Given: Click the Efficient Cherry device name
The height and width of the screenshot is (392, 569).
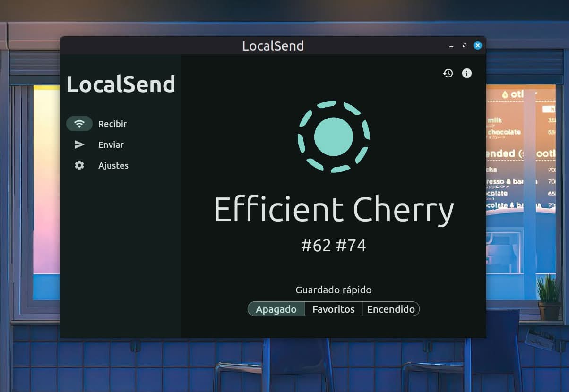Looking at the screenshot, I should click(334, 209).
